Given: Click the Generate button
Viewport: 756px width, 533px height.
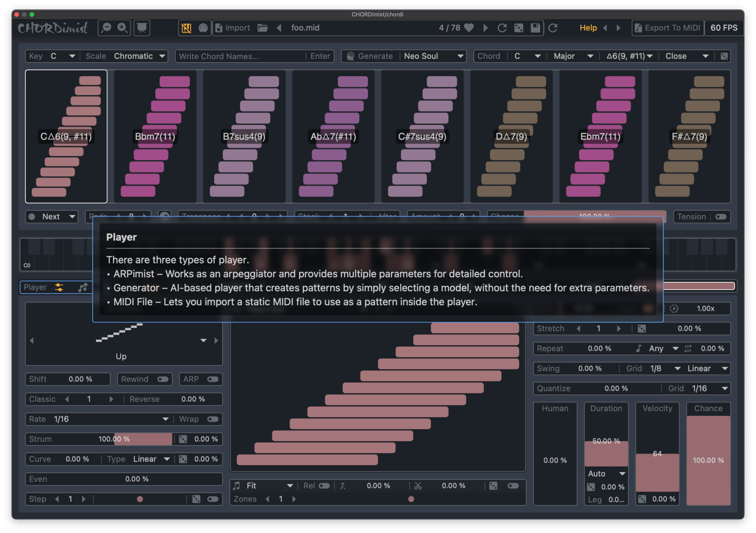Looking at the screenshot, I should tap(369, 56).
